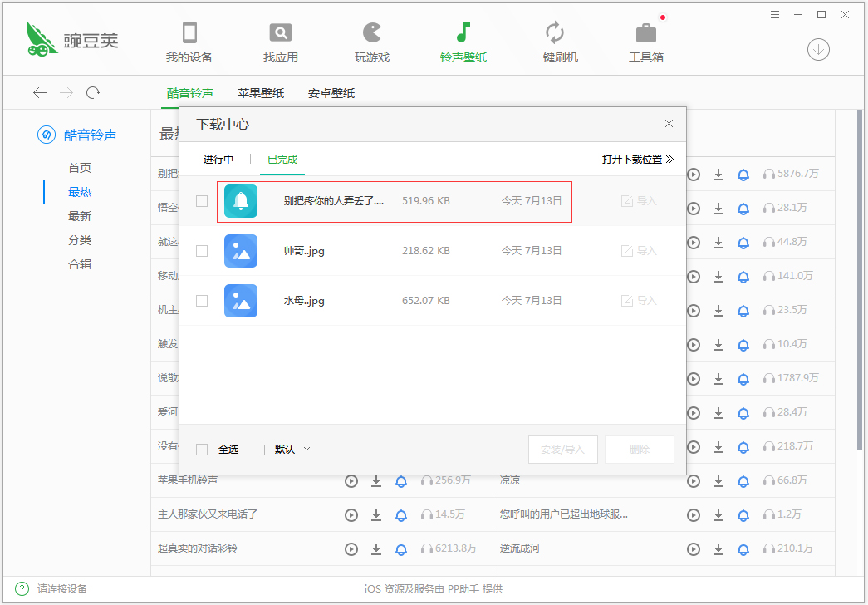Switch to the 进行中 tab
Image resolution: width=868 pixels, height=605 pixels.
point(218,158)
